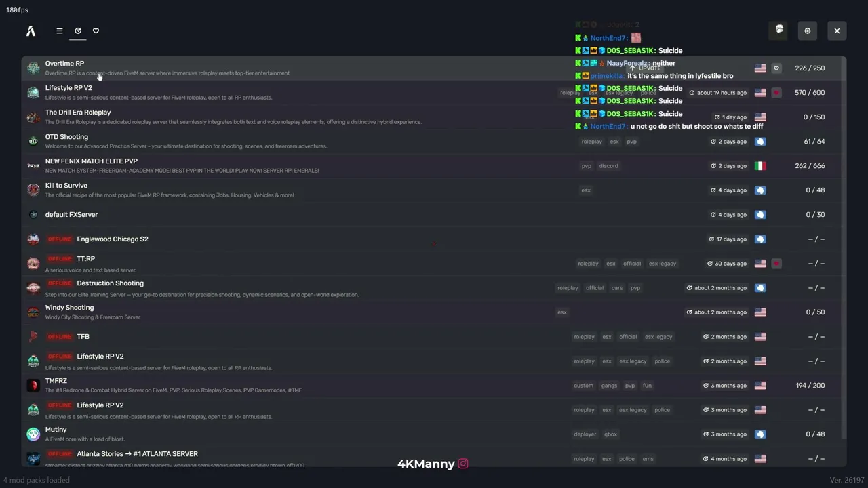Click the NEW FENIX MATCH server icon
Screen dimensions: 868x488
tap(33, 165)
